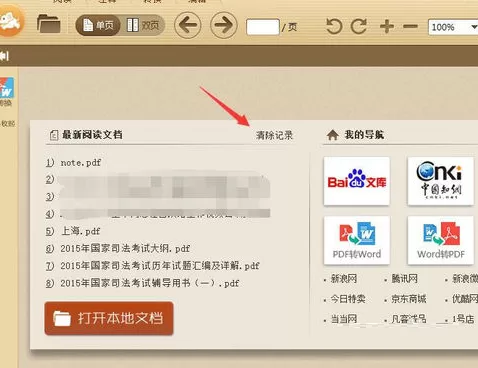Viewport: 478px width, 368px height.
Task: Go to the next page arrow
Action: click(x=224, y=25)
